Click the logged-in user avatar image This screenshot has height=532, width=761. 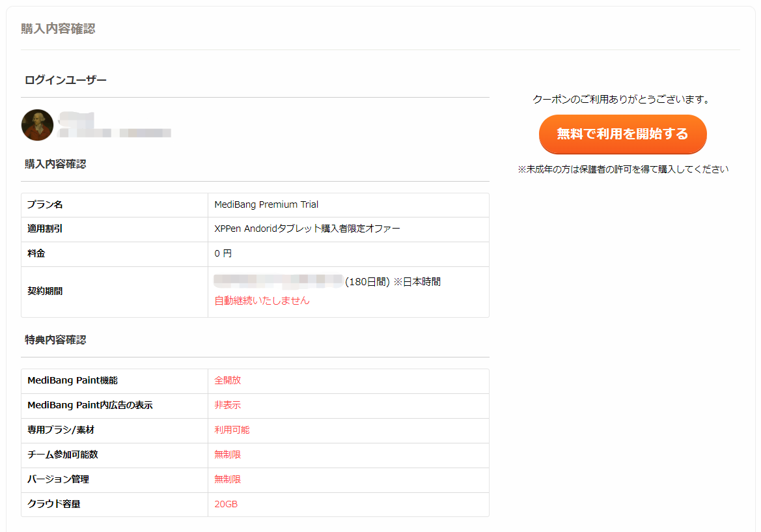click(37, 125)
